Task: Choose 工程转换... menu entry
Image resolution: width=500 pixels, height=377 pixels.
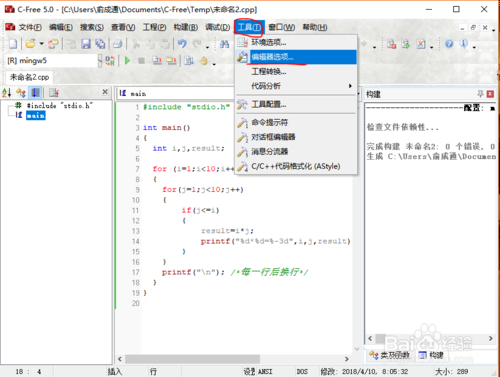Action: [296, 71]
